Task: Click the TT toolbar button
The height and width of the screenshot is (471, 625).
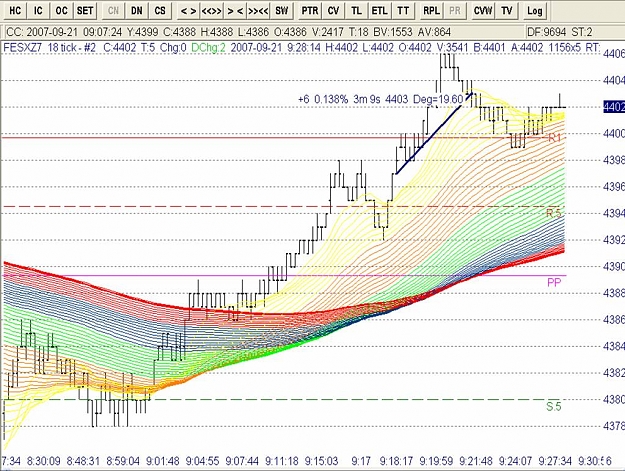Action: pos(403,10)
